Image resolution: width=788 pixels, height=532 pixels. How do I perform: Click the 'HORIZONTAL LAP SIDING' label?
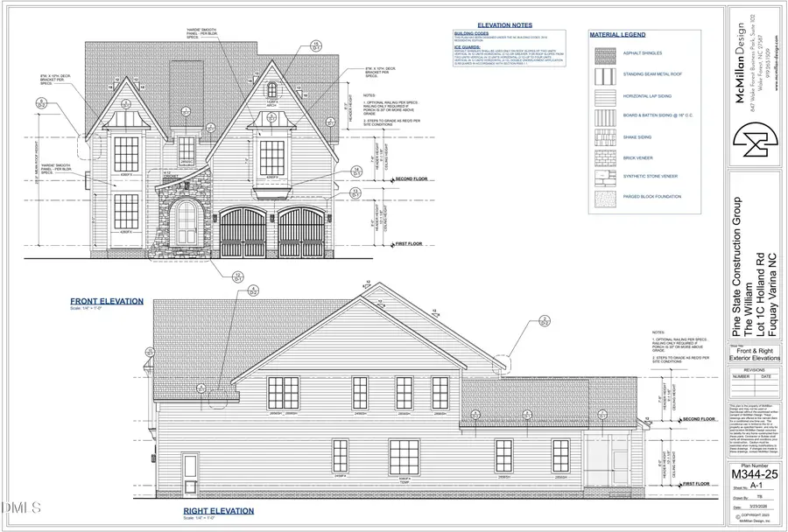[647, 96]
